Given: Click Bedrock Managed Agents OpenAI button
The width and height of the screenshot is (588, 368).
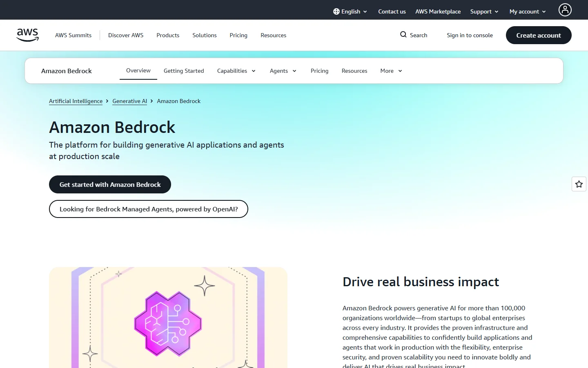Looking at the screenshot, I should (149, 209).
